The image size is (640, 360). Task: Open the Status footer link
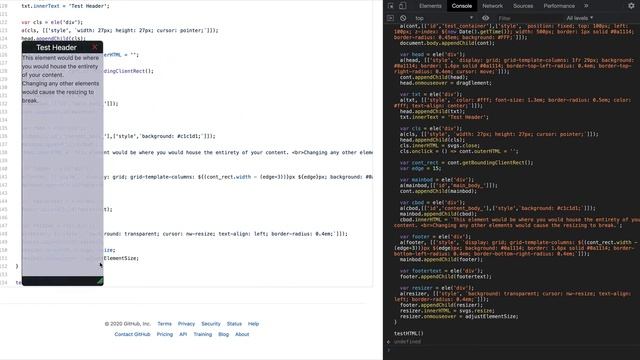[x=234, y=324]
